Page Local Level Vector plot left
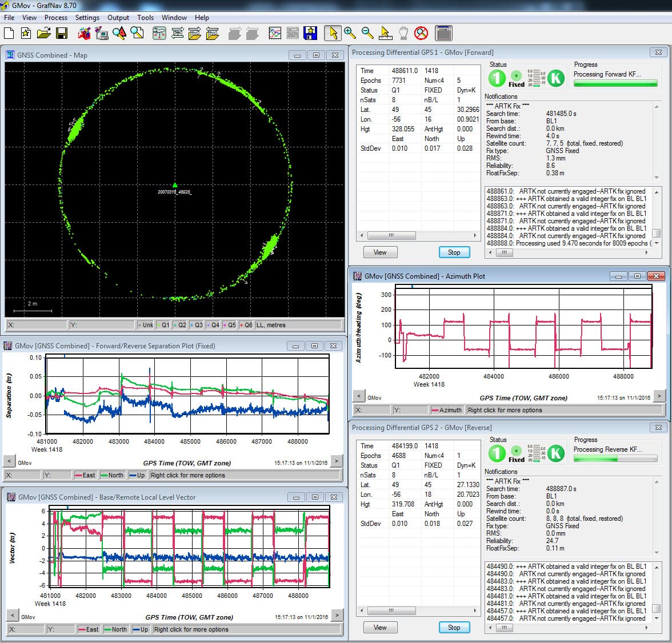Screen dimensions: 672x643 pyautogui.click(x=13, y=615)
